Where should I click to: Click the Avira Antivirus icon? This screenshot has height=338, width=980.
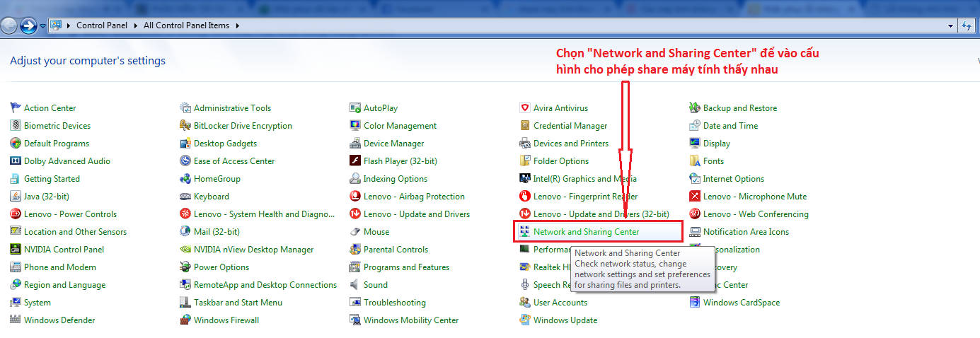[x=525, y=108]
